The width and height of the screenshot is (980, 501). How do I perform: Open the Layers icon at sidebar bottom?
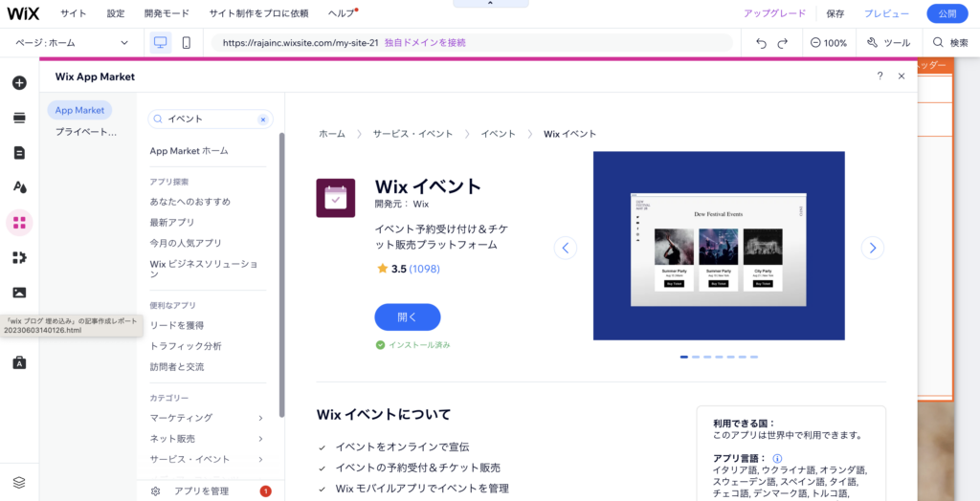tap(19, 482)
